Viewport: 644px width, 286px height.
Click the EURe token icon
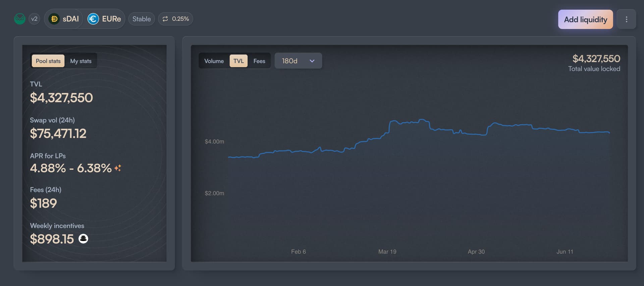click(93, 19)
